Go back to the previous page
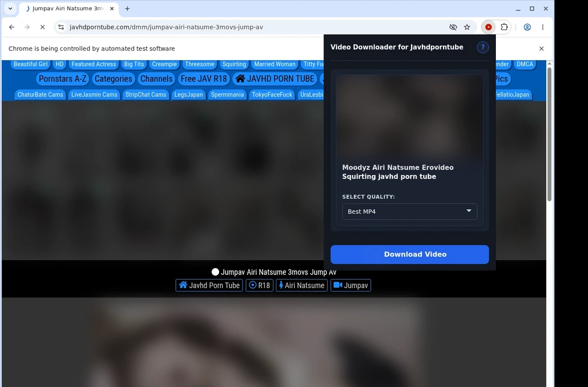 coord(12,27)
